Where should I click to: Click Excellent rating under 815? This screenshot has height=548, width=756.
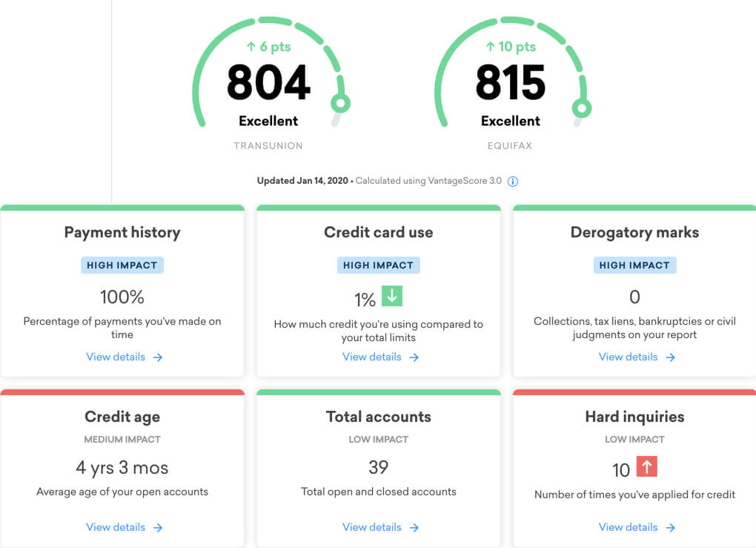(x=511, y=121)
